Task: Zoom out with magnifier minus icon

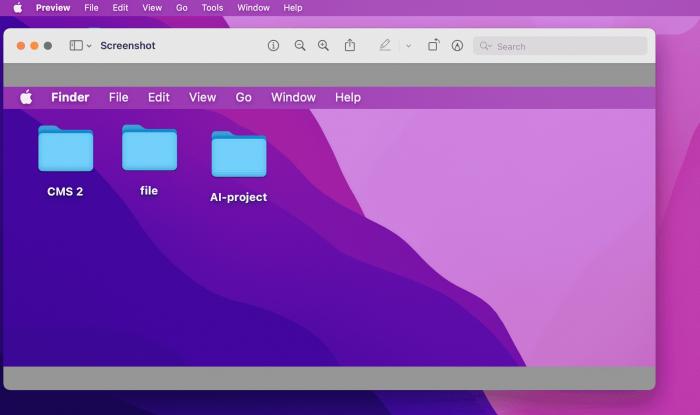Action: coord(300,46)
